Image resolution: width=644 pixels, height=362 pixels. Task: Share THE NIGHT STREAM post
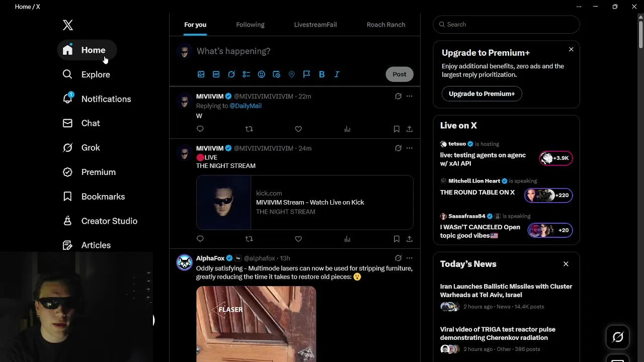pos(410,239)
